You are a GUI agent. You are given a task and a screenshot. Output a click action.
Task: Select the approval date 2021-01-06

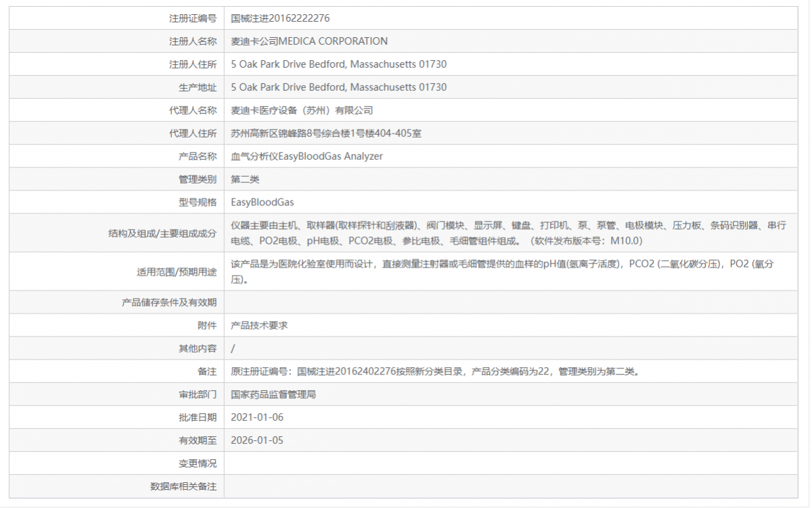(257, 417)
